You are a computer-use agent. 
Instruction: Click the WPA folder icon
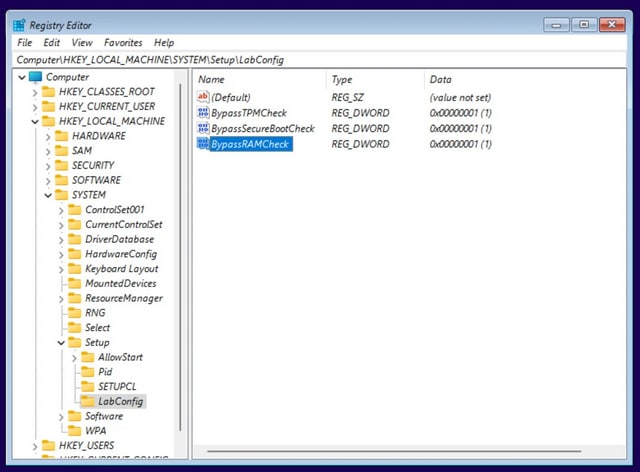click(x=75, y=431)
